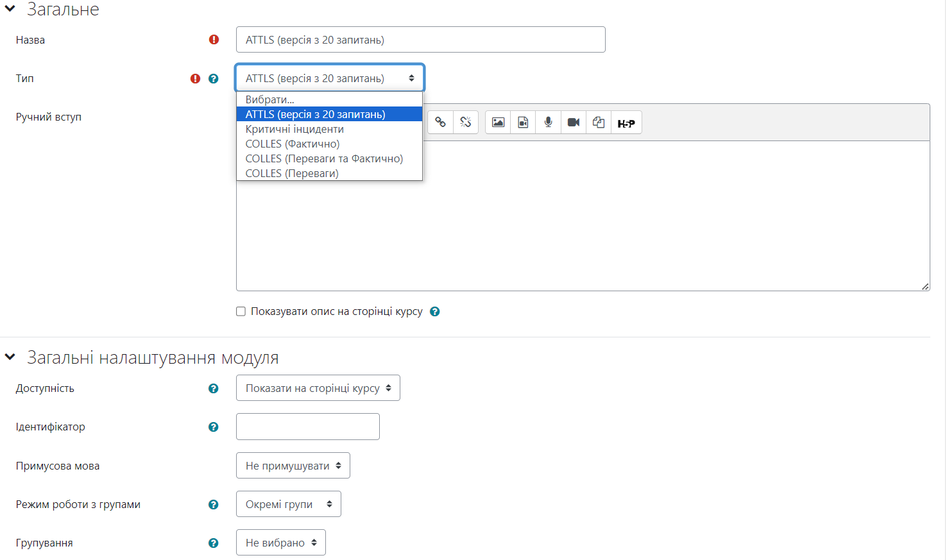
Task: Click the red required icon next to Назва
Action: (x=214, y=40)
